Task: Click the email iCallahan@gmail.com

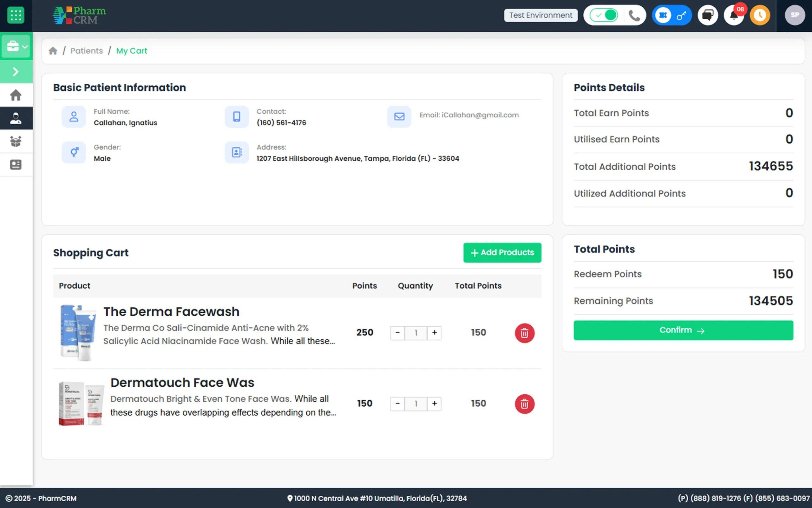Action: pos(480,115)
